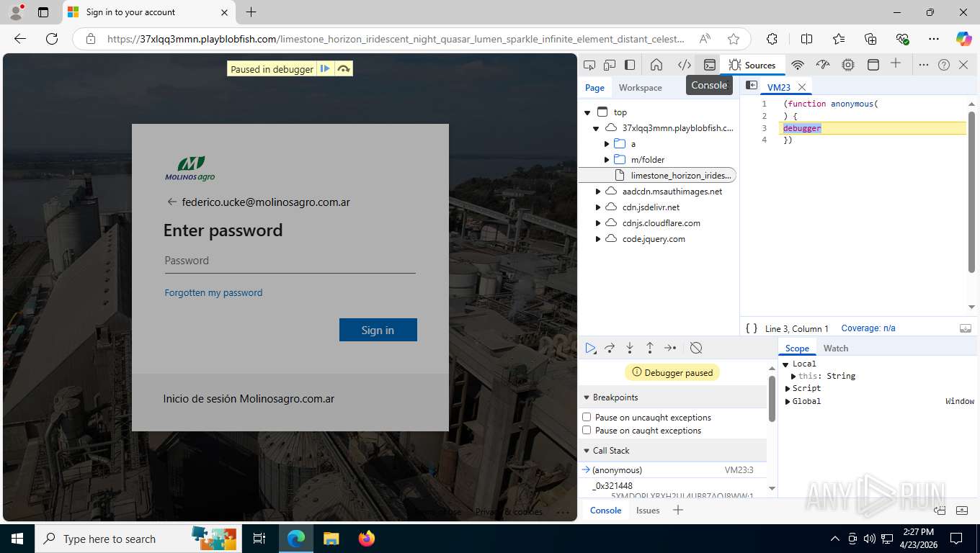Click the Sign in button
980x553 pixels.
[378, 330]
